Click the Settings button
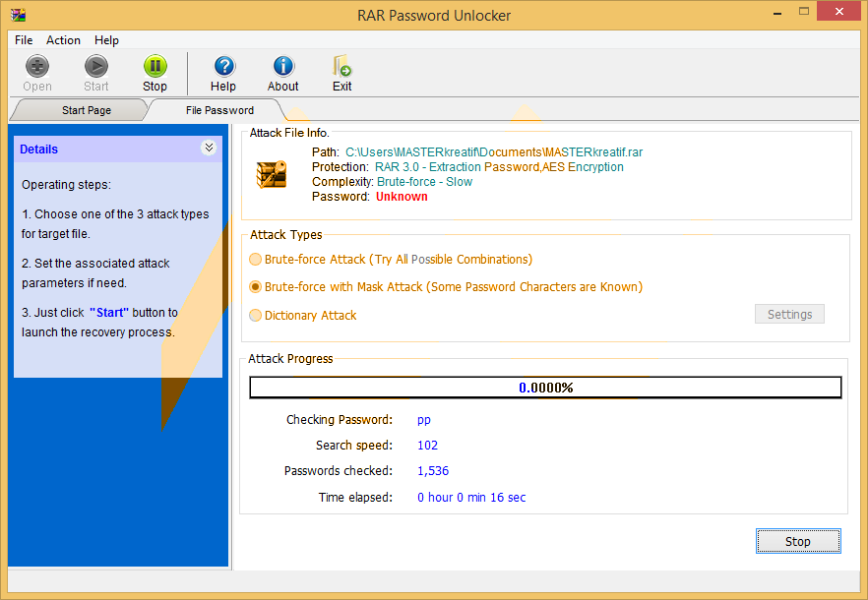868x600 pixels. point(789,314)
